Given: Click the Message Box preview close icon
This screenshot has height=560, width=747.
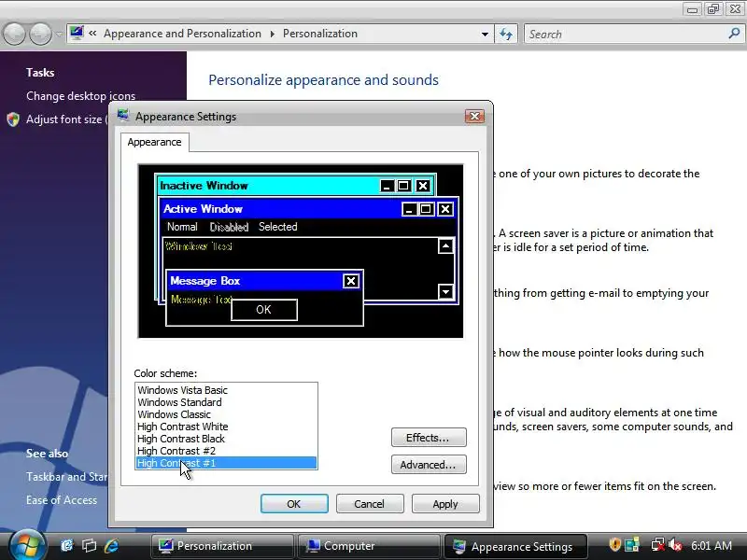Looking at the screenshot, I should tap(351, 281).
